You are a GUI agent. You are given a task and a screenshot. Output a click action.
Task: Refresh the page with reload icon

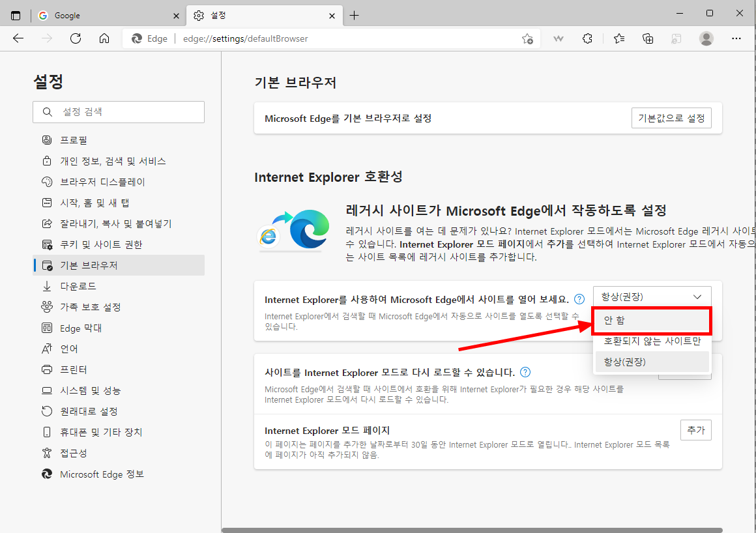pyautogui.click(x=76, y=38)
